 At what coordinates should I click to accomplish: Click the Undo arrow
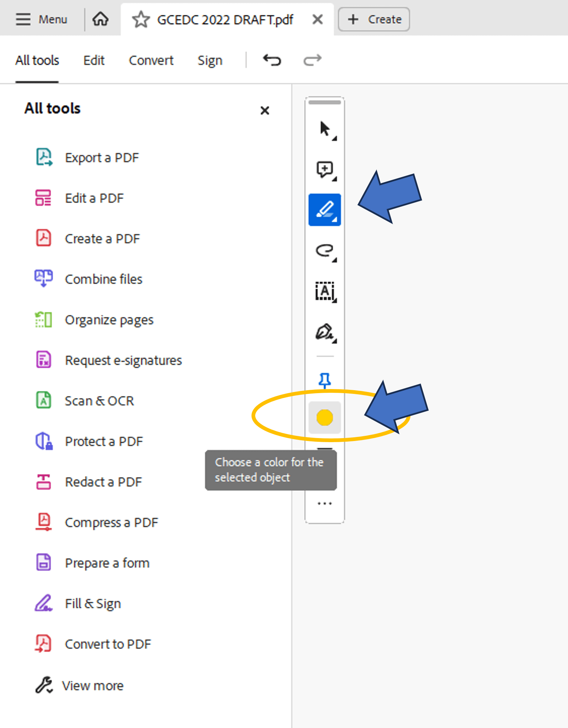click(272, 59)
